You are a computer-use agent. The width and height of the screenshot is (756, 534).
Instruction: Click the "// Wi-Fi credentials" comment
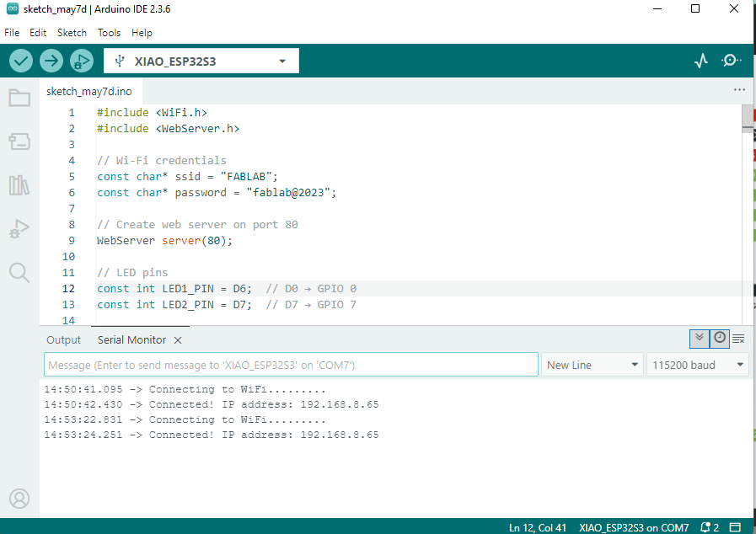click(x=162, y=161)
